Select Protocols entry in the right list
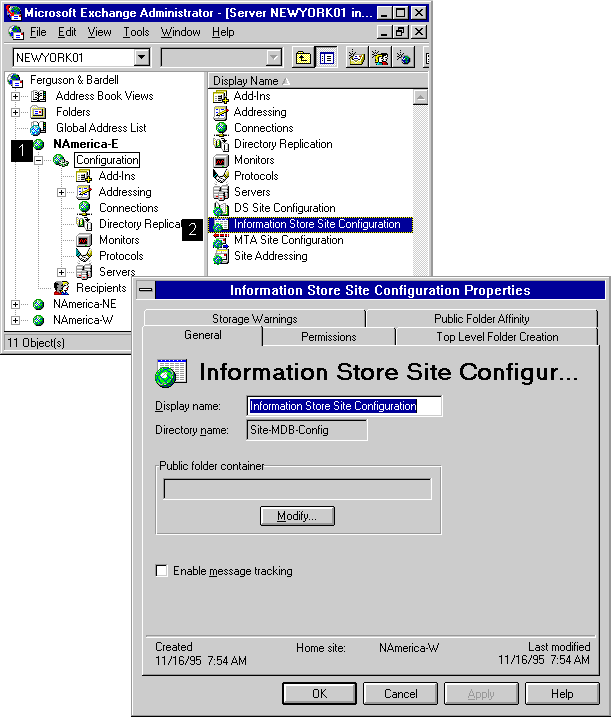611x717 pixels. (256, 176)
